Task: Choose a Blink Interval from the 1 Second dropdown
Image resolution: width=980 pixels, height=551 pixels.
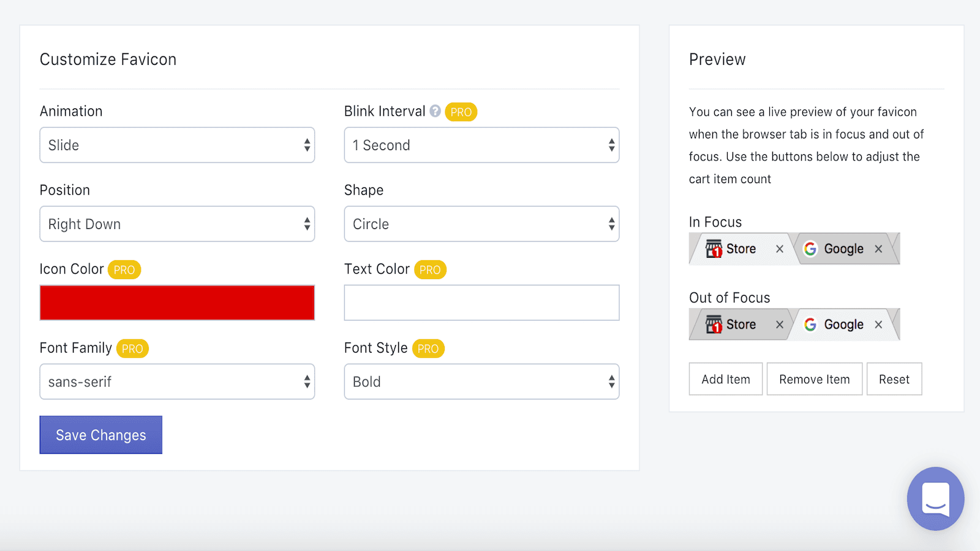Action: (481, 145)
